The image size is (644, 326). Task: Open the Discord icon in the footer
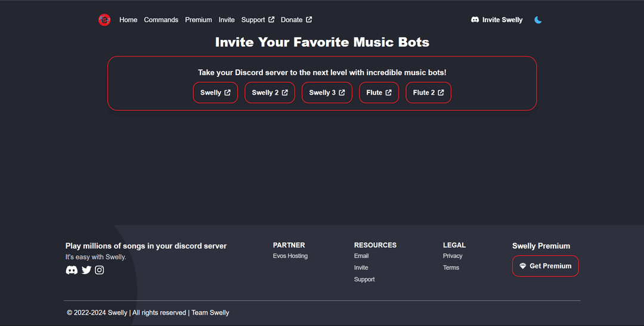(72, 270)
